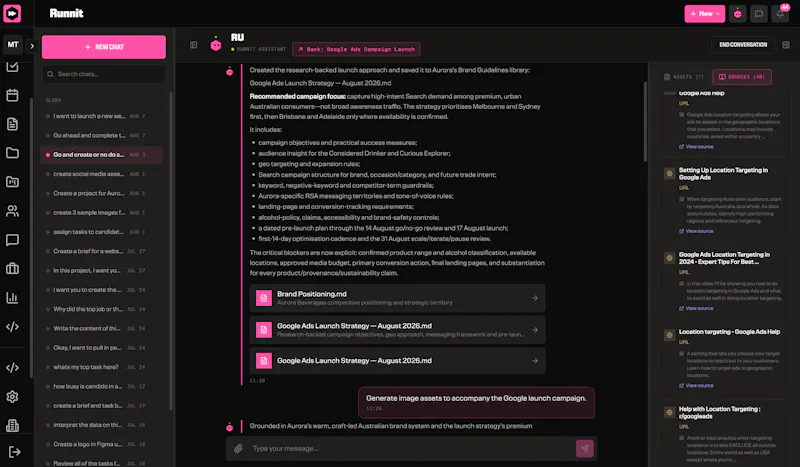Open the briefcase sidebar icon
The width and height of the screenshot is (800, 467).
(13, 268)
